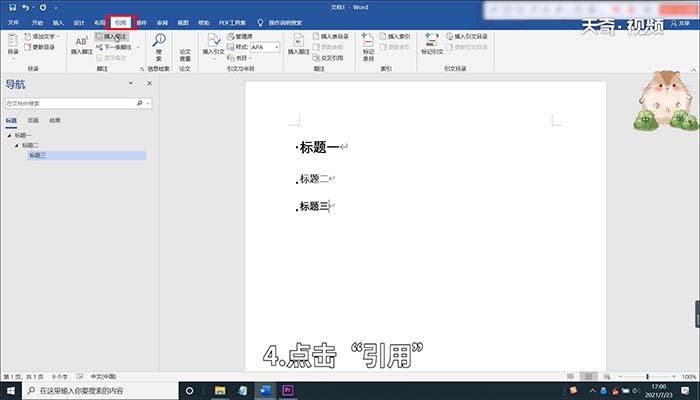The image size is (700, 400).
Task: Click 标记引文 mark citation
Action: coord(432,44)
